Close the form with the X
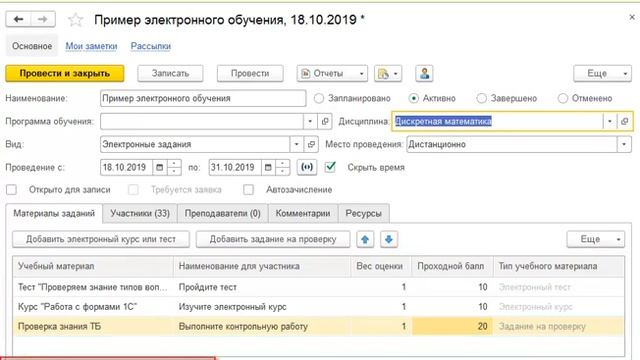Screen dimensions: 640x360 click(632, 17)
